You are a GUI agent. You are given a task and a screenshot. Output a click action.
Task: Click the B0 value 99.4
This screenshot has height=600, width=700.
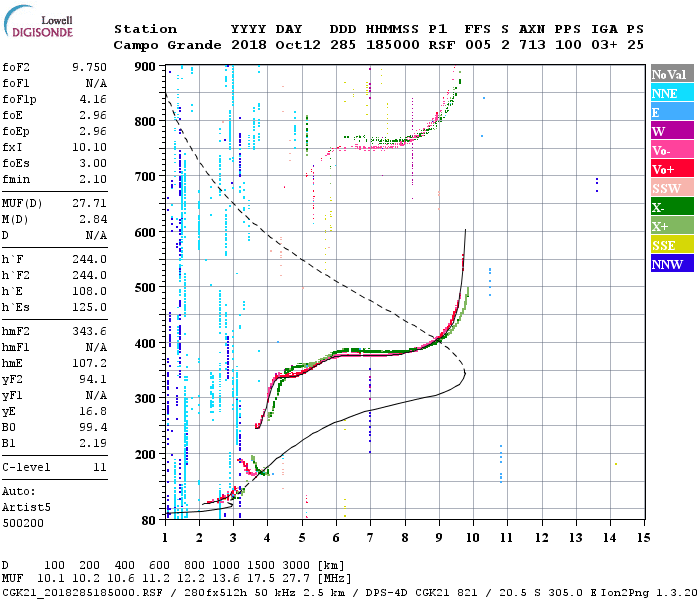point(93,428)
